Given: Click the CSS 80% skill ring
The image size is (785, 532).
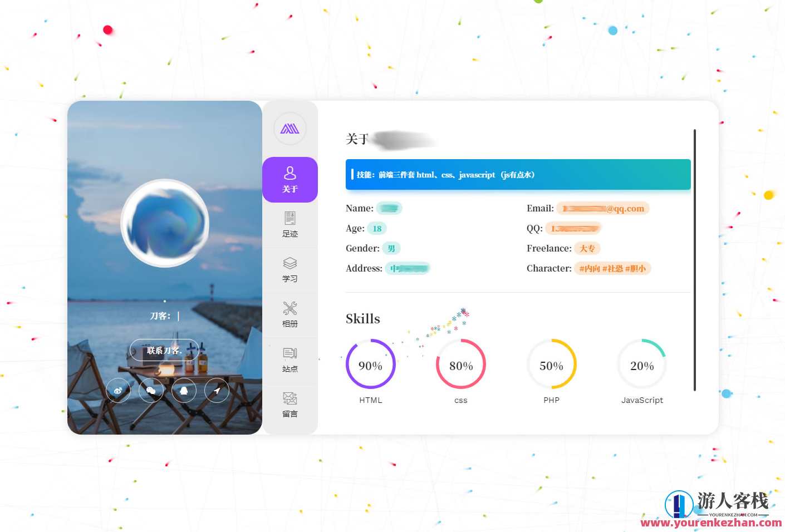Looking at the screenshot, I should click(x=461, y=364).
